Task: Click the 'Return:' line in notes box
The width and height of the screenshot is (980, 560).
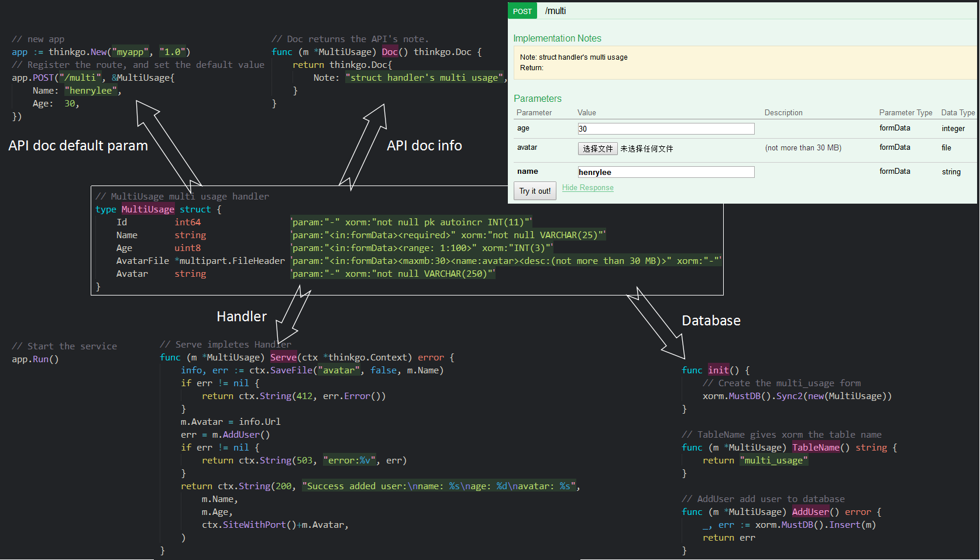Action: [x=531, y=68]
